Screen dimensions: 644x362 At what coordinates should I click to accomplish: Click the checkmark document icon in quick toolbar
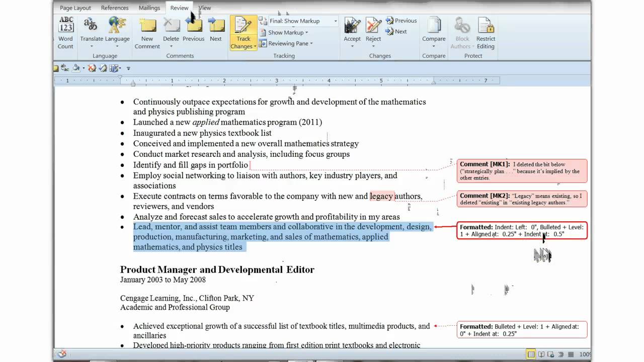point(103,68)
